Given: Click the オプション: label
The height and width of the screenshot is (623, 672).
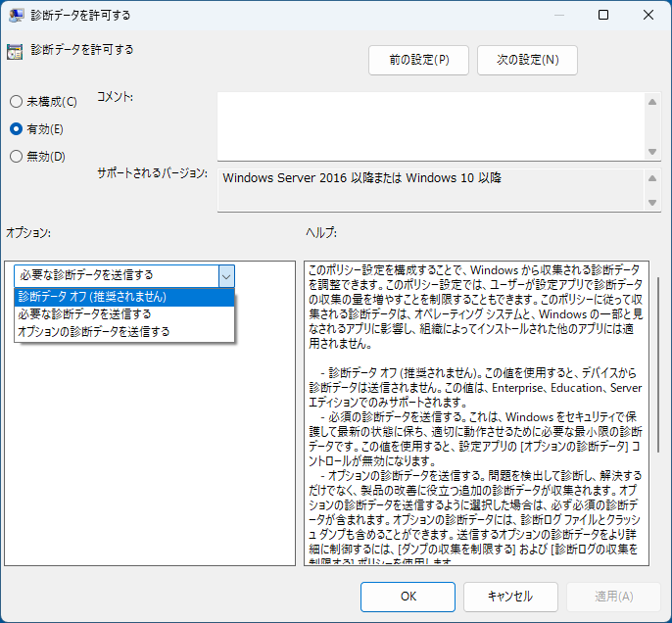Looking at the screenshot, I should pos(28,233).
